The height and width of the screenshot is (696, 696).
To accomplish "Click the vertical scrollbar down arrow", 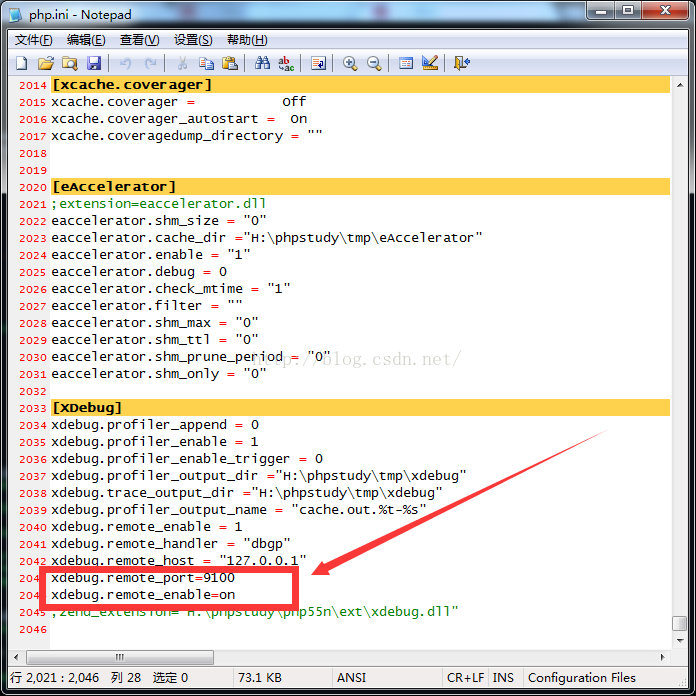I will (x=680, y=641).
